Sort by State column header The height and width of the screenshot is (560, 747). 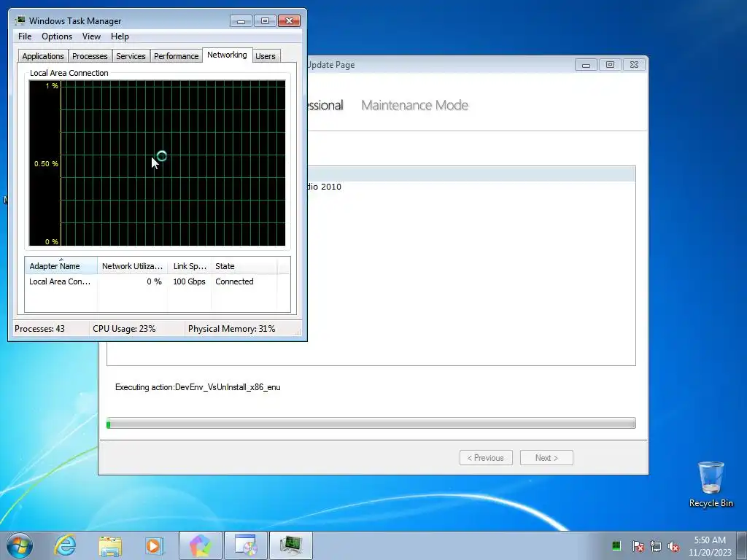point(244,266)
